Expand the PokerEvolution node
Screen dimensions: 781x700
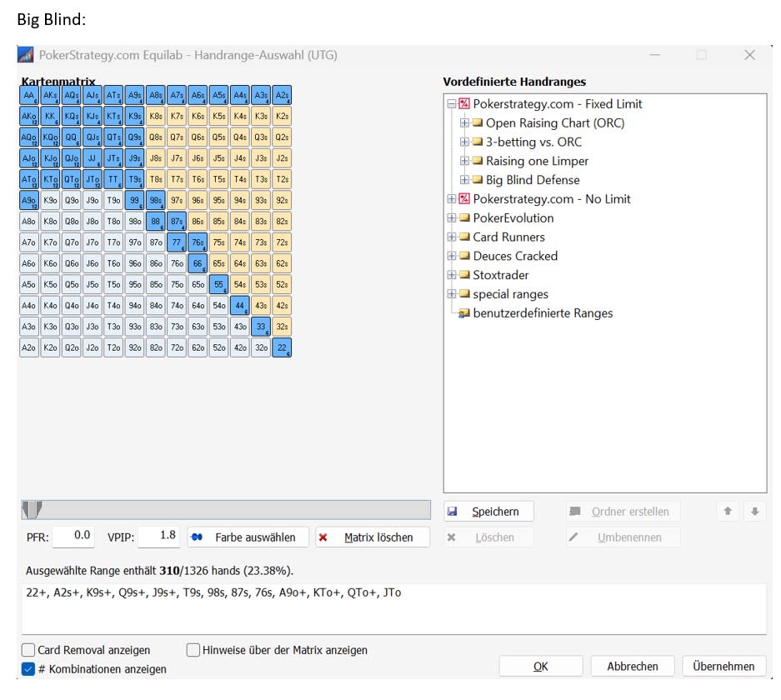451,217
